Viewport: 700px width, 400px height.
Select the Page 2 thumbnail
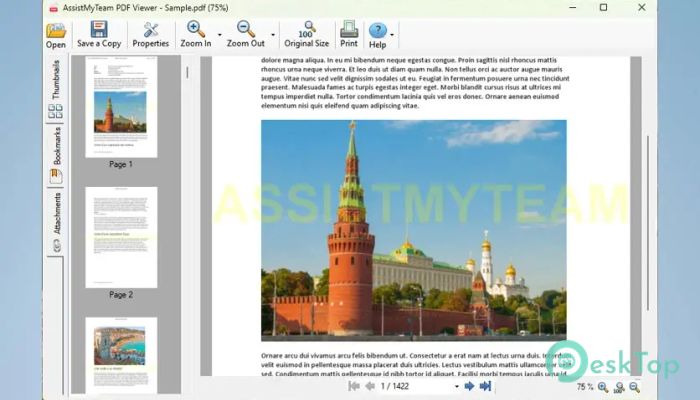click(x=120, y=238)
